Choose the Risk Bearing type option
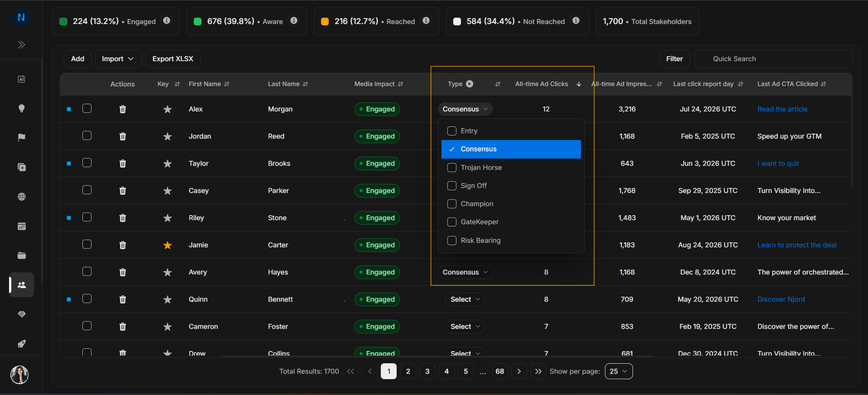 [x=511, y=241]
